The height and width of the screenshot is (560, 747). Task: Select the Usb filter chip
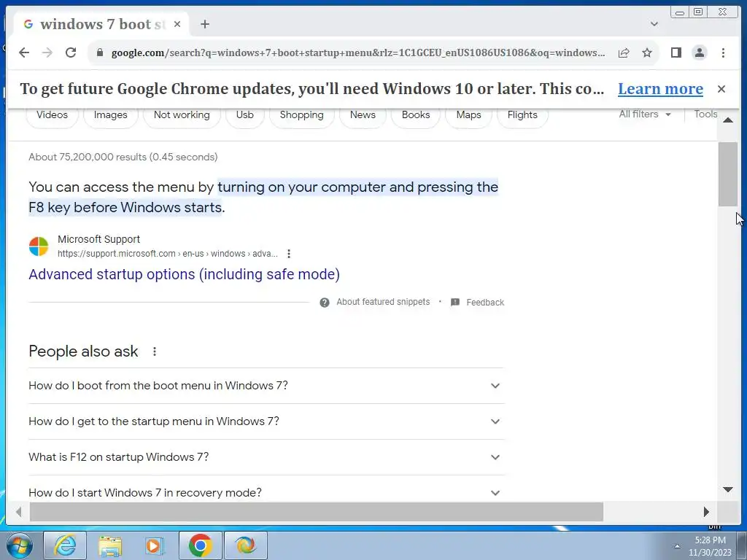pyautogui.click(x=245, y=114)
